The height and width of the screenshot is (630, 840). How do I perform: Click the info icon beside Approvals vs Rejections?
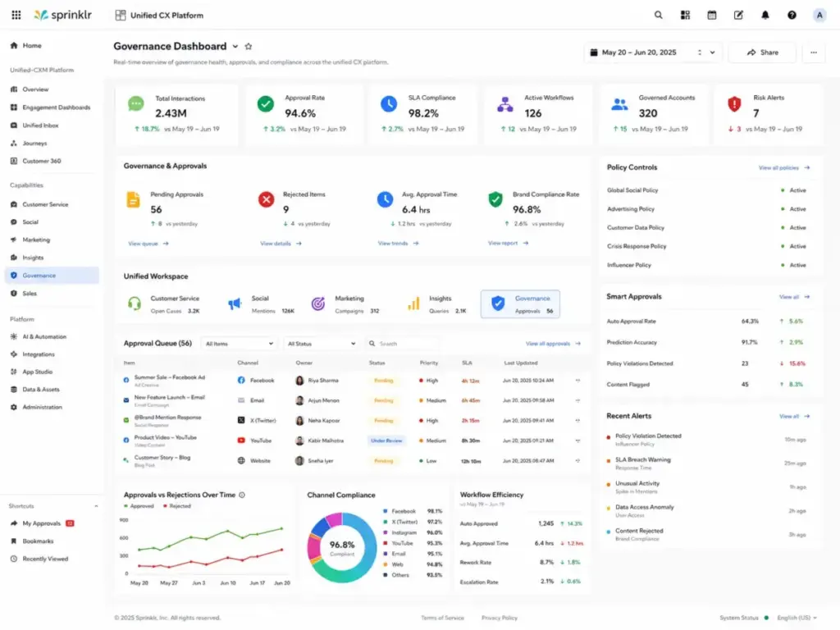242,495
